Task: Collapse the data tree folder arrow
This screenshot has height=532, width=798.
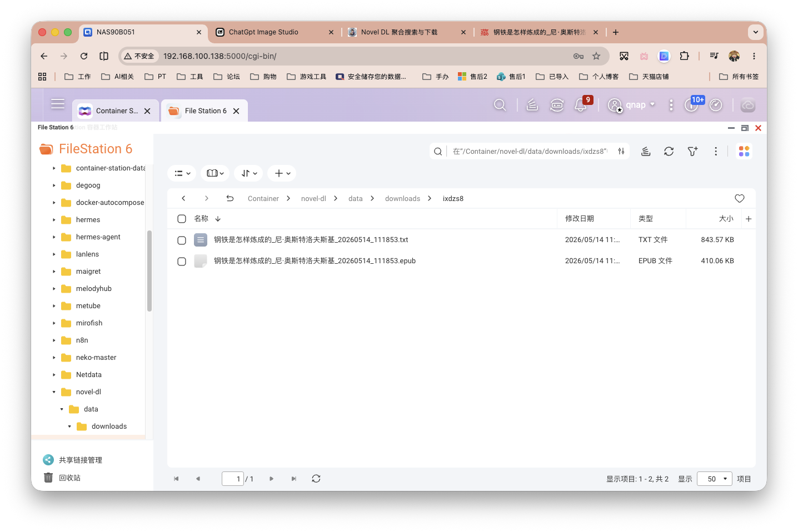Action: (x=62, y=409)
